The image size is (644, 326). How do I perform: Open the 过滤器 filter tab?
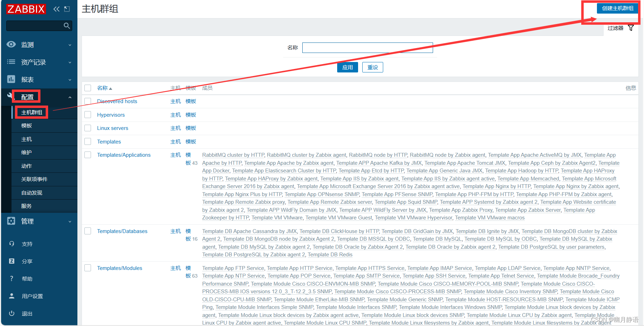621,28
